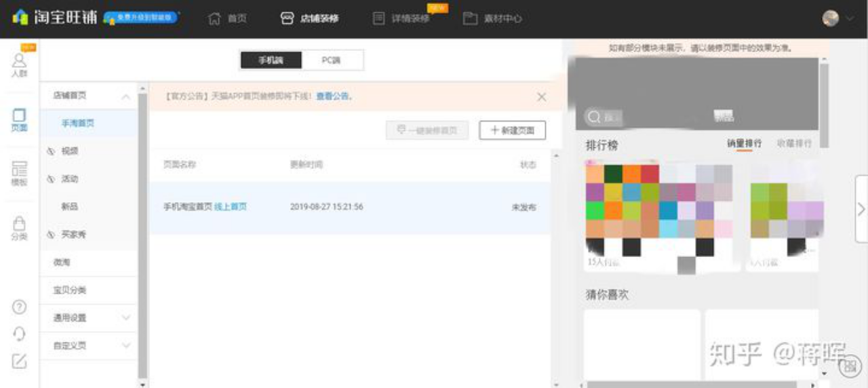Select 手淘首页 in the tree
Image resolution: width=868 pixels, height=388 pixels.
78,123
